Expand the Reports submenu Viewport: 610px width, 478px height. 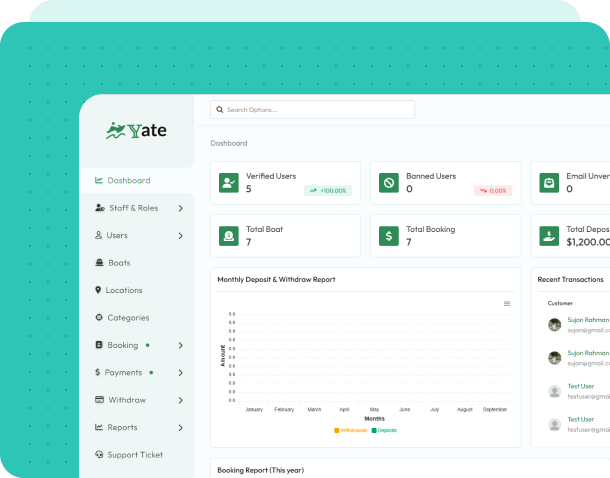coord(180,428)
